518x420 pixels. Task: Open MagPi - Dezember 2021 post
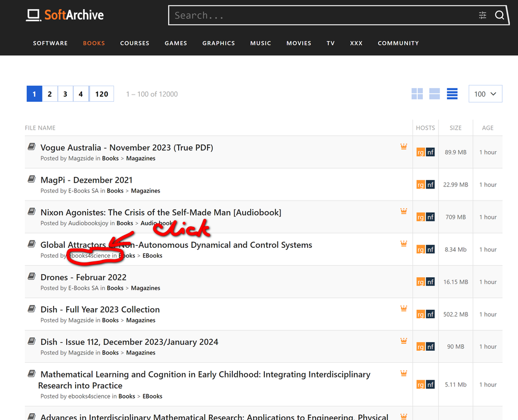(87, 180)
